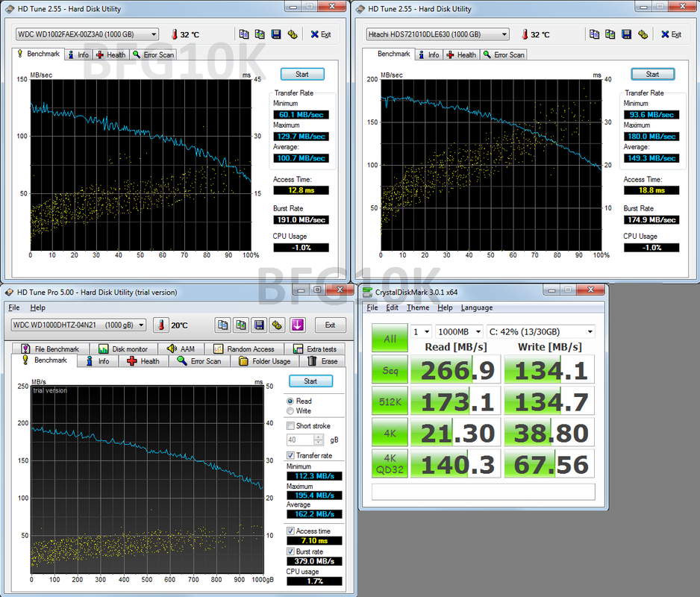
Task: Open Language menu in CrystalDiskMark
Action: (x=477, y=307)
